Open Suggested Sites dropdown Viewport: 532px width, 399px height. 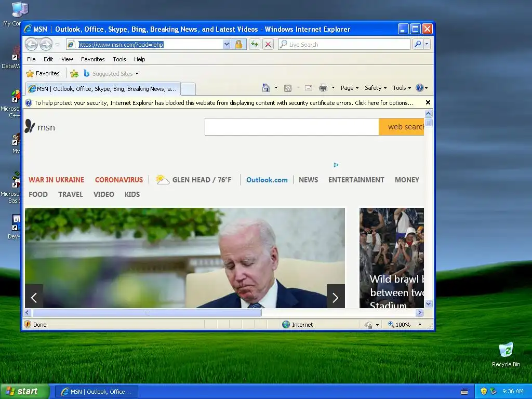coord(111,74)
